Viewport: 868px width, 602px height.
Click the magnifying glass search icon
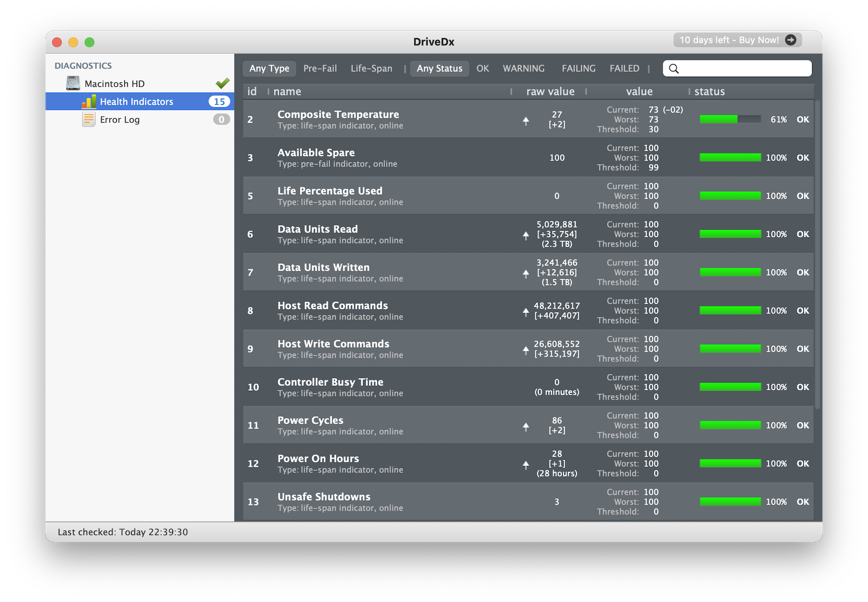[x=674, y=68]
